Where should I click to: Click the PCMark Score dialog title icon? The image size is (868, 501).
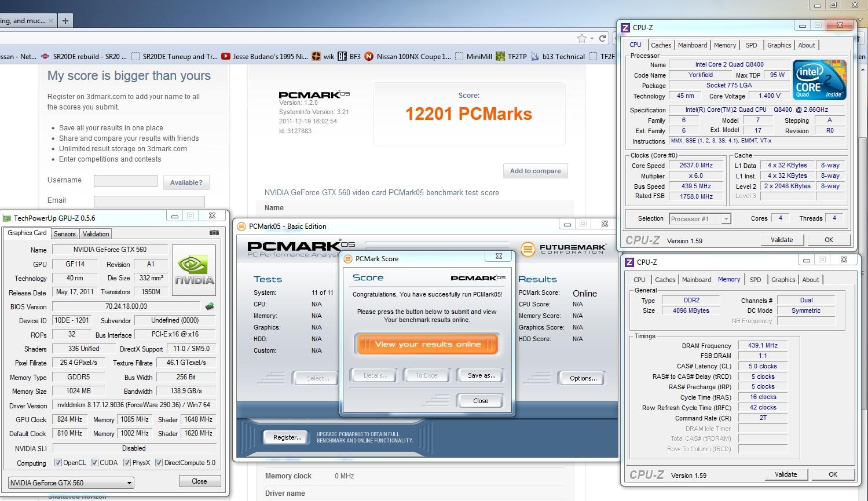click(348, 258)
